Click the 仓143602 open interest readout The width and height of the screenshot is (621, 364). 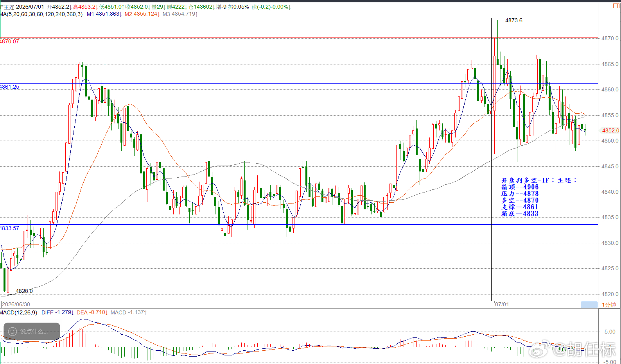202,7
